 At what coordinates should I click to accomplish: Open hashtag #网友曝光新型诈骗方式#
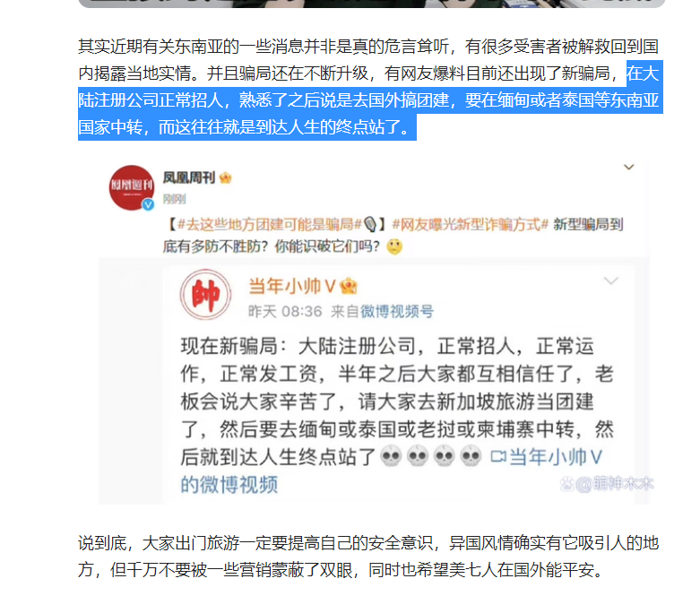[470, 224]
